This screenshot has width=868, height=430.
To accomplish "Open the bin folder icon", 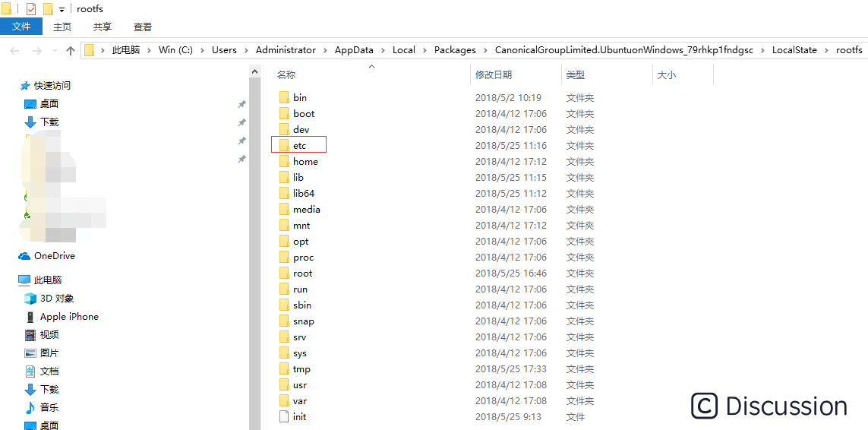I will pos(284,97).
